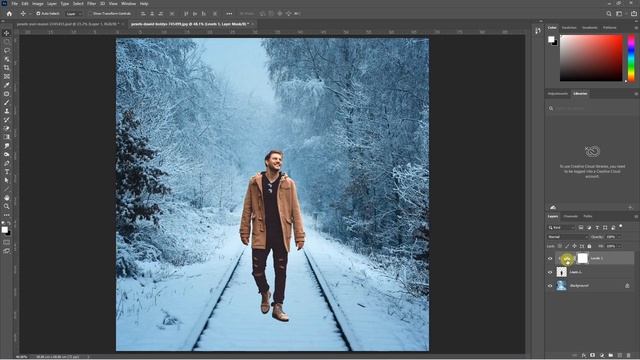Open the Filter menu
640x360 pixels.
[91, 4]
